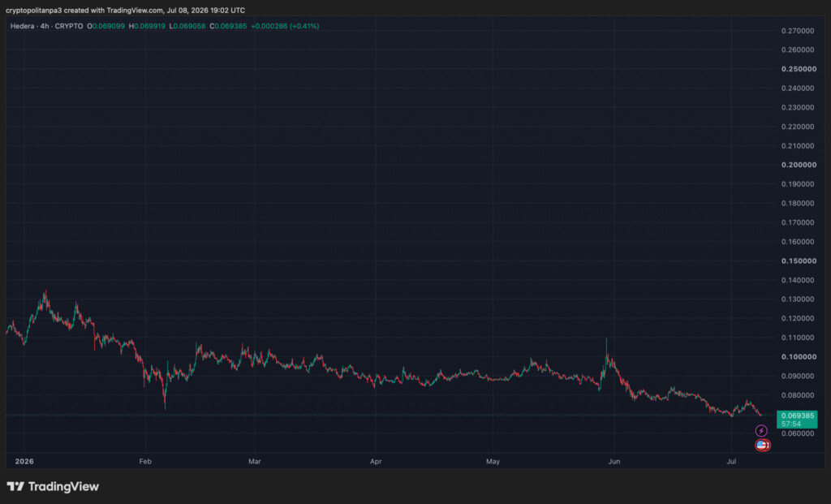Click the close value C0.069385
The image size is (831, 504).
pyautogui.click(x=228, y=26)
